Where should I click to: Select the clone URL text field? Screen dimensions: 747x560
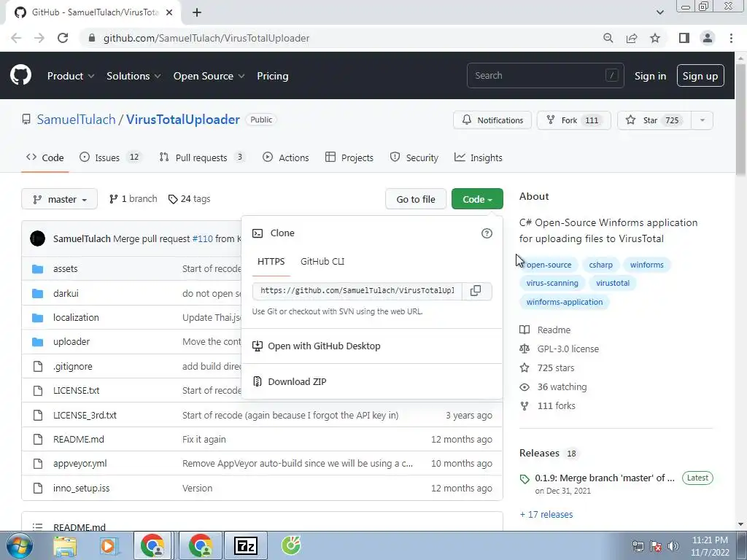click(x=357, y=290)
